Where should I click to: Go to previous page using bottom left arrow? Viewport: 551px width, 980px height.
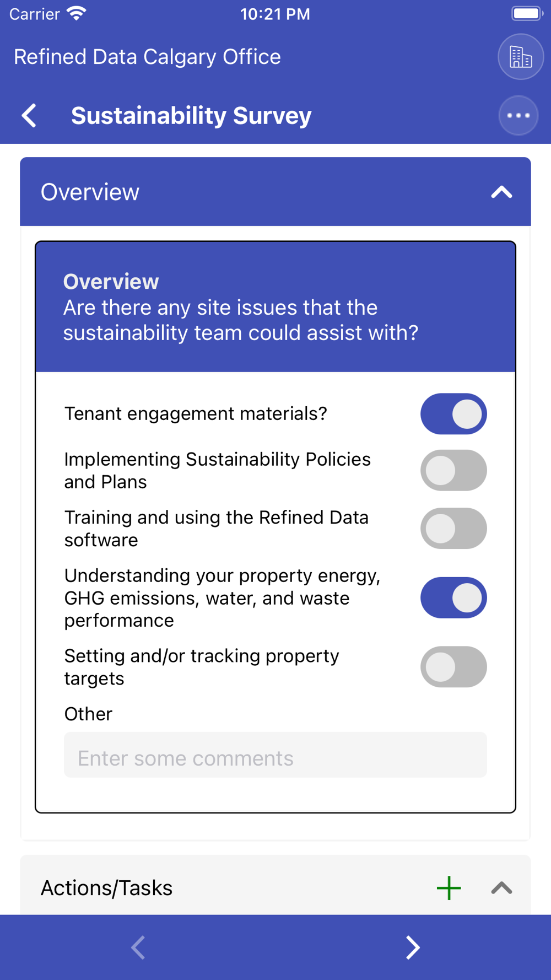click(138, 947)
